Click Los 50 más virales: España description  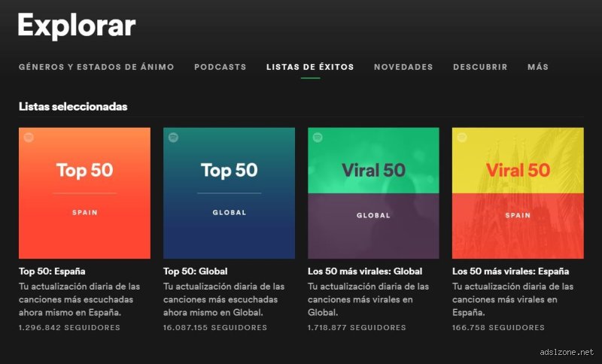click(513, 299)
